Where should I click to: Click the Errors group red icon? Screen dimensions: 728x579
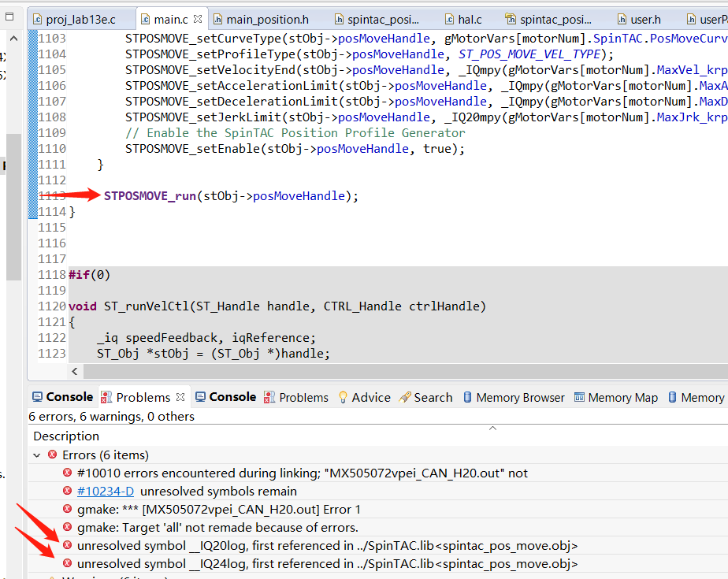click(53, 455)
